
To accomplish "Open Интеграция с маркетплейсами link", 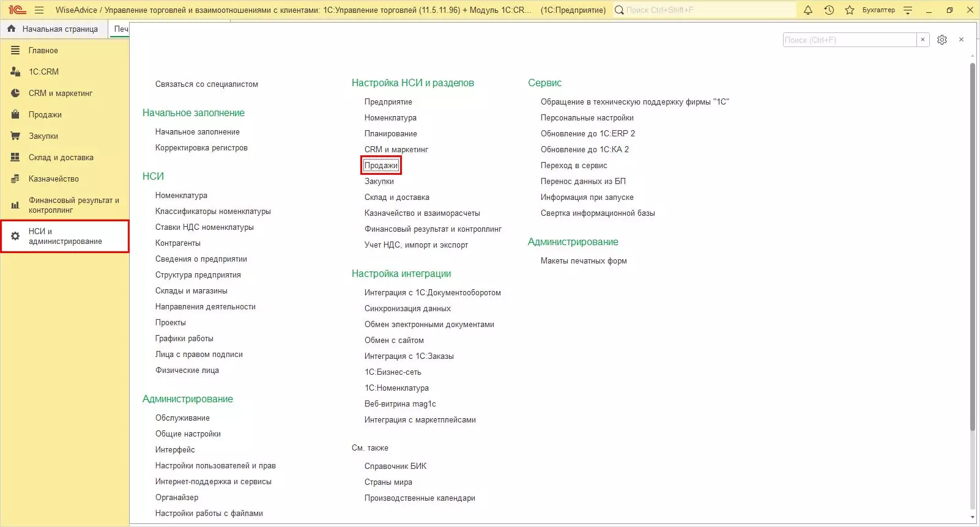I will click(x=420, y=419).
